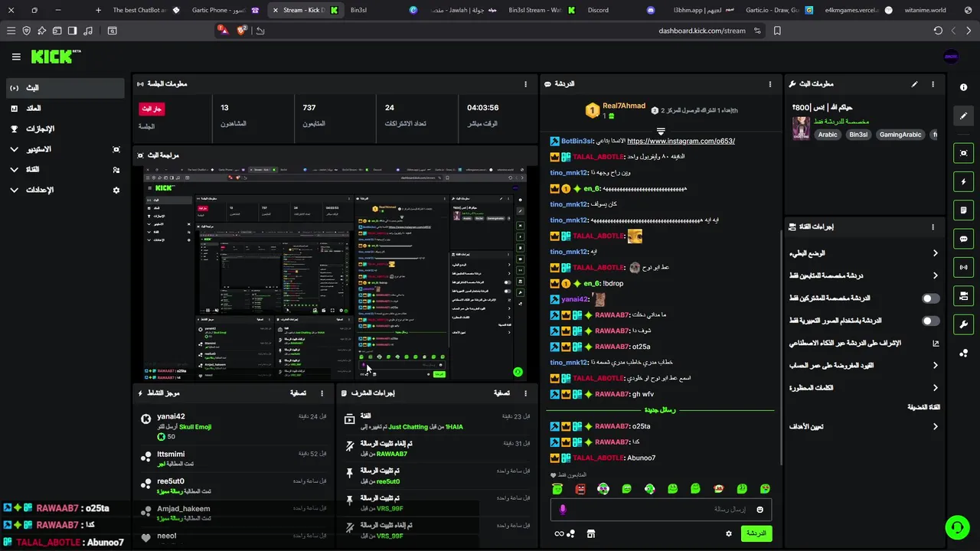Open the shop icon below message box
980x551 pixels.
(x=590, y=533)
